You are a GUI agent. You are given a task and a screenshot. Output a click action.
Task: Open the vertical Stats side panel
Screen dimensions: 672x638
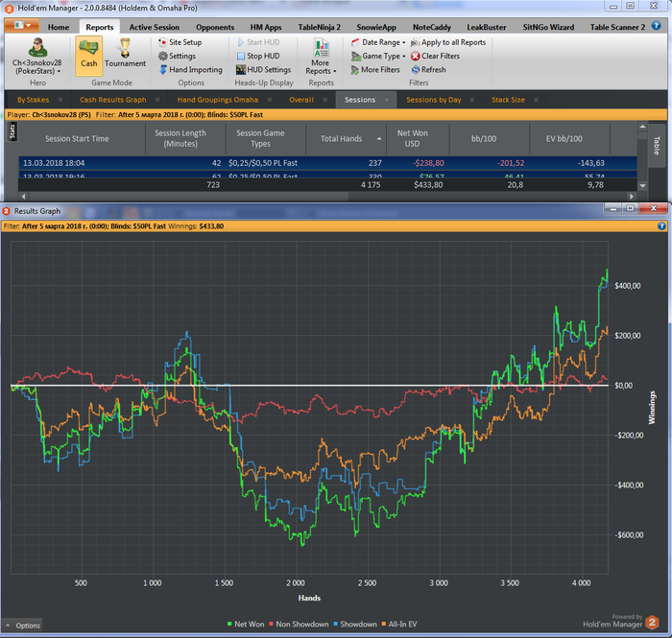(x=12, y=131)
